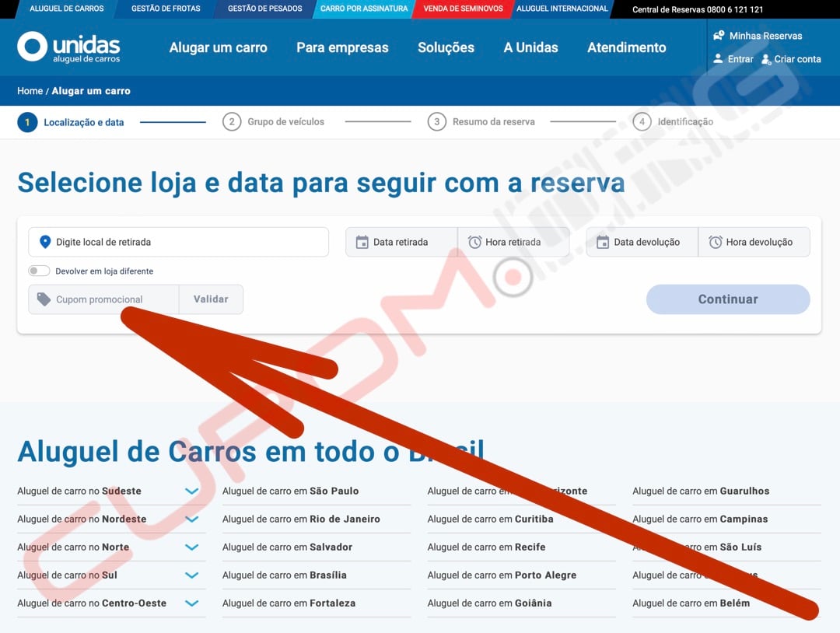Focus the Cupom promocional field
Image resolution: width=840 pixels, height=633 pixels.
tap(103, 299)
